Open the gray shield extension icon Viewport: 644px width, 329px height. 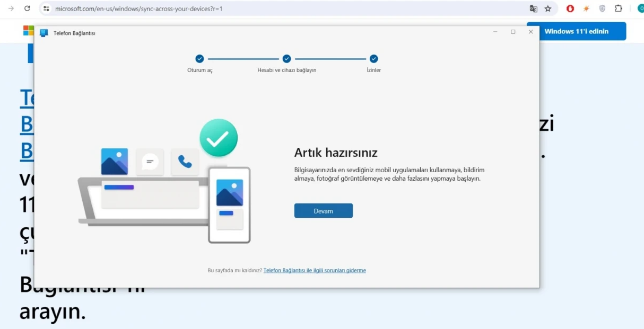(602, 8)
